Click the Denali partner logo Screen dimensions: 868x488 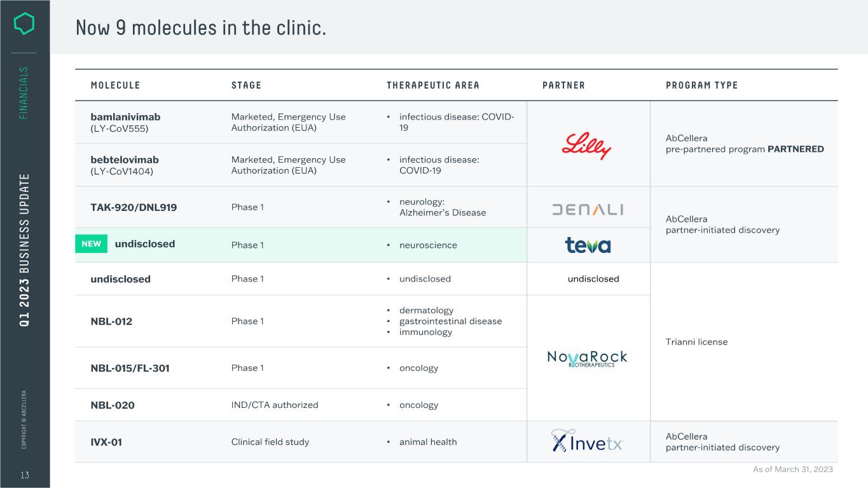pos(588,210)
